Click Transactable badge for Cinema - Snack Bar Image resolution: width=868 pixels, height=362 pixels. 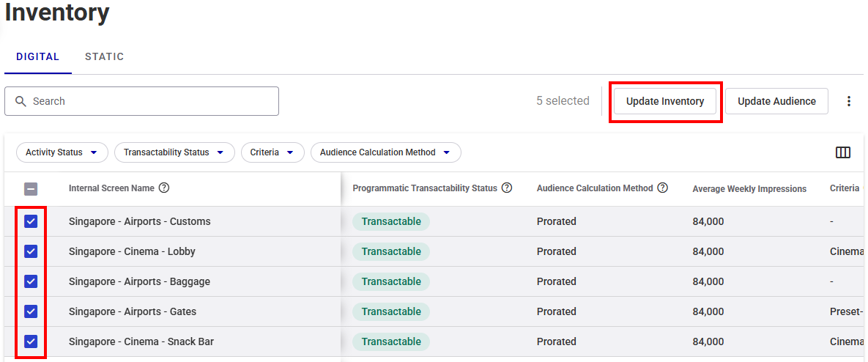(391, 341)
